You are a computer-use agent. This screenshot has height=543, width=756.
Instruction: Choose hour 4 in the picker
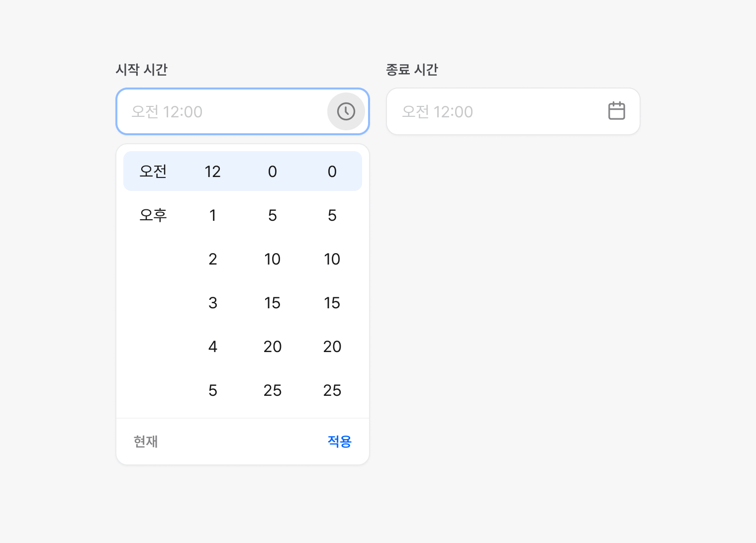click(213, 347)
